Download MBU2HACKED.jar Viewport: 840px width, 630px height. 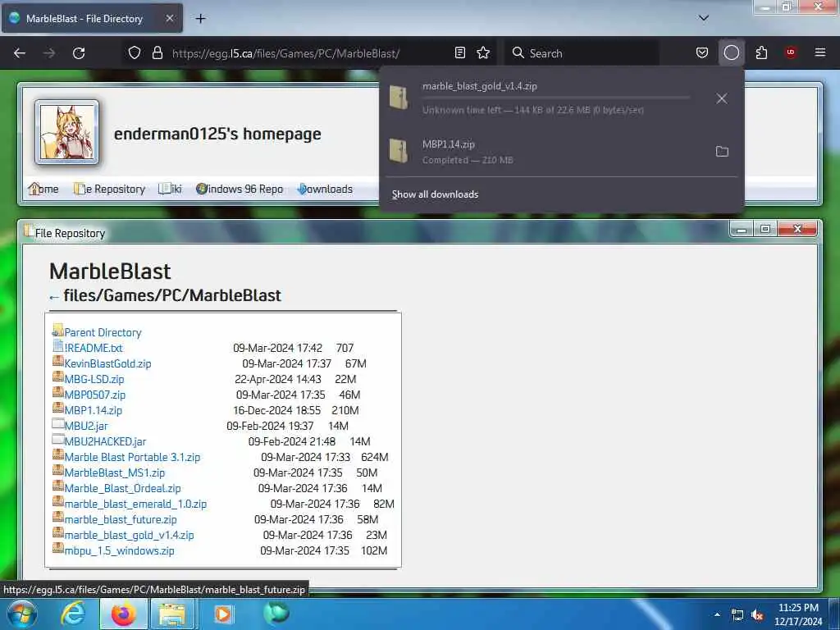(105, 441)
